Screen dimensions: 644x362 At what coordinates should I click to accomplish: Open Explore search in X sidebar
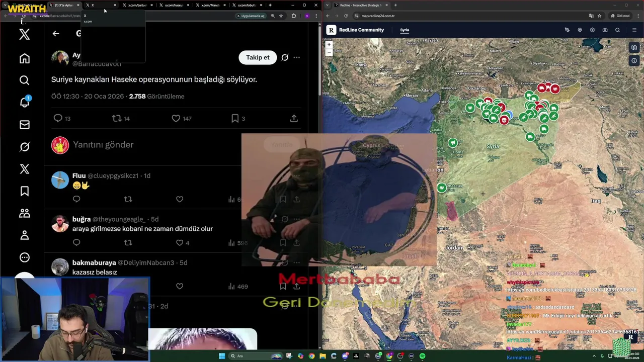tap(24, 80)
